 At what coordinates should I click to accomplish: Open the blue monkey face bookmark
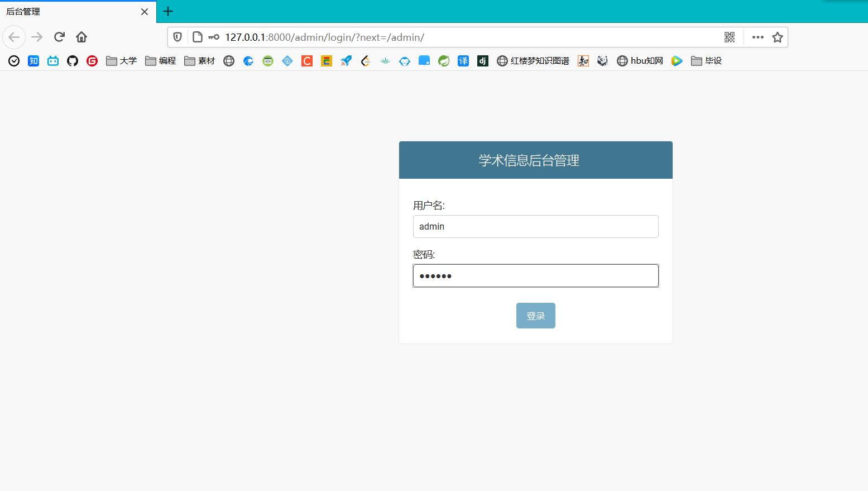tap(405, 61)
